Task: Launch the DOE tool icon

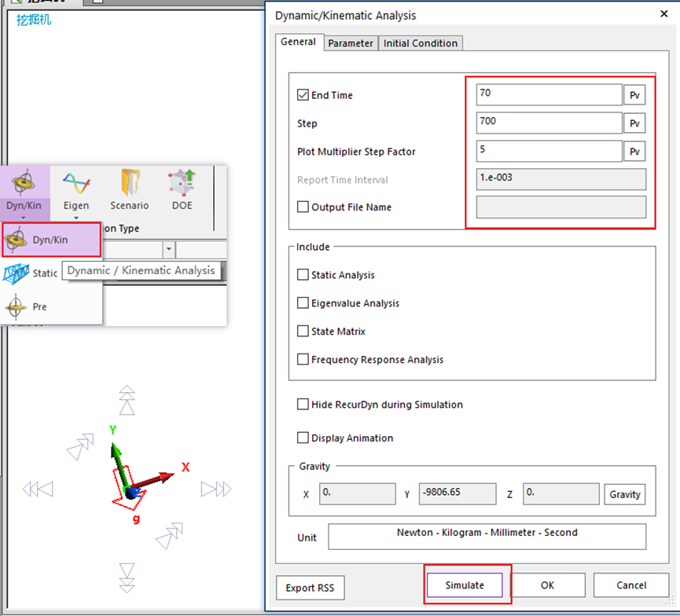Action: (x=182, y=182)
